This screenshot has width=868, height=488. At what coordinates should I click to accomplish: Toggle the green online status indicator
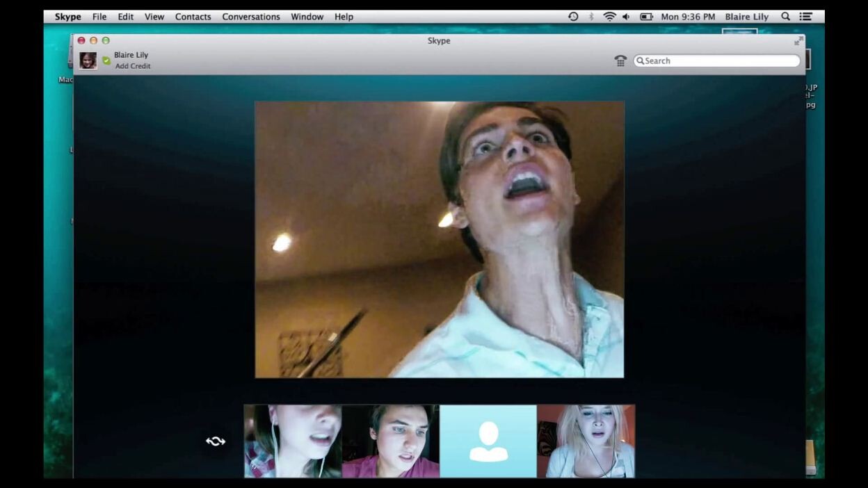pos(106,60)
